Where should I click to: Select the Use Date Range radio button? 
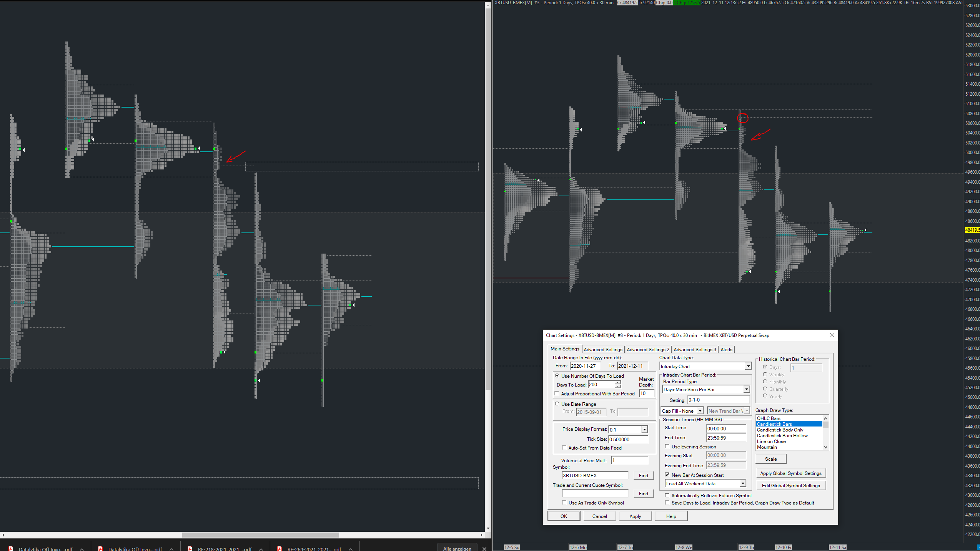[557, 404]
